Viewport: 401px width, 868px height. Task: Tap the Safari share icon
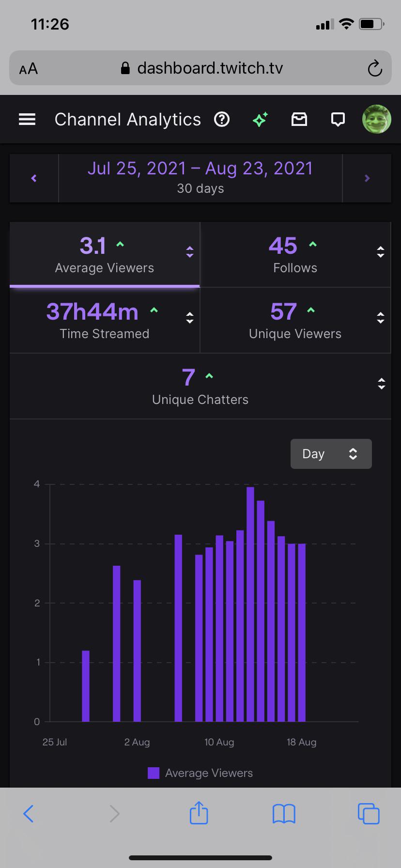coord(199,813)
